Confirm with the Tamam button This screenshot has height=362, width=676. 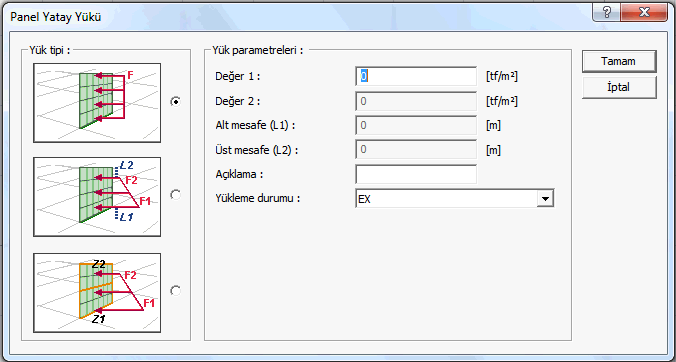coord(619,62)
